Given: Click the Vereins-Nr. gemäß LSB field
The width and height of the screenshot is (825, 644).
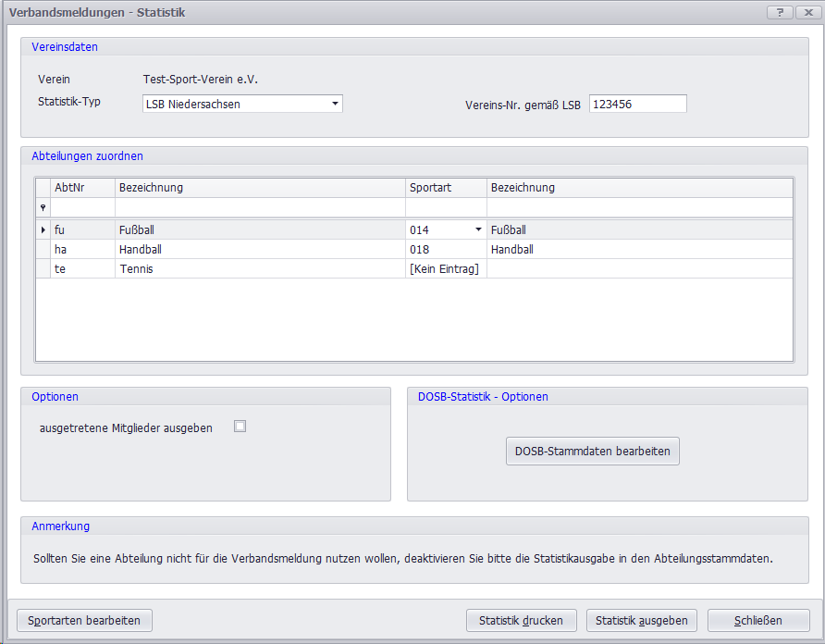Looking at the screenshot, I should (637, 104).
